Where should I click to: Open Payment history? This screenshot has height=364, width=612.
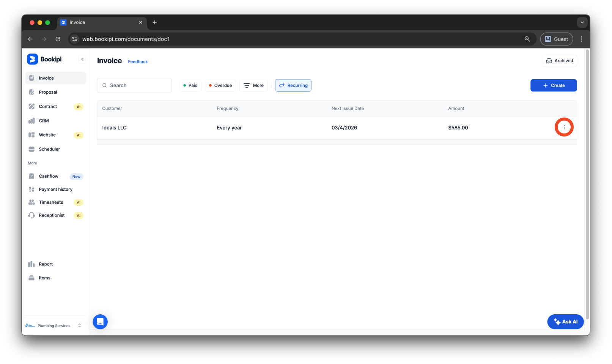(55, 189)
